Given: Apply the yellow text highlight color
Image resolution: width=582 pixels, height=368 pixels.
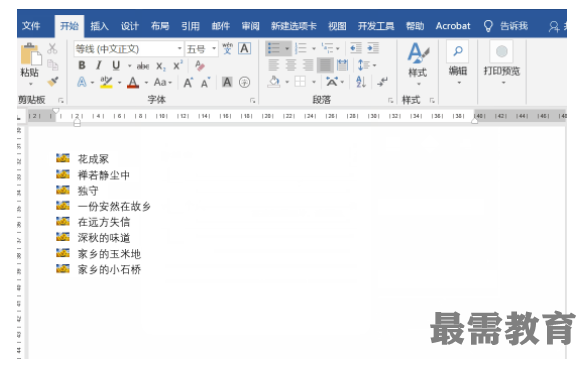Looking at the screenshot, I should (107, 82).
